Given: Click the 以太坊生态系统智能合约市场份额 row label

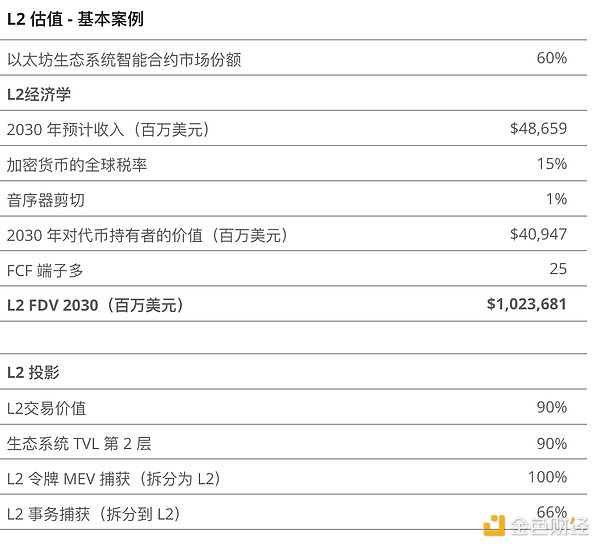Looking at the screenshot, I should click(123, 59).
